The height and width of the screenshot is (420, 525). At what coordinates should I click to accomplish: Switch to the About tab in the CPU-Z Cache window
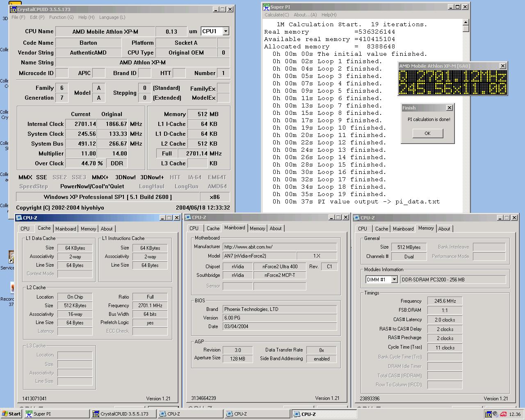pos(107,229)
